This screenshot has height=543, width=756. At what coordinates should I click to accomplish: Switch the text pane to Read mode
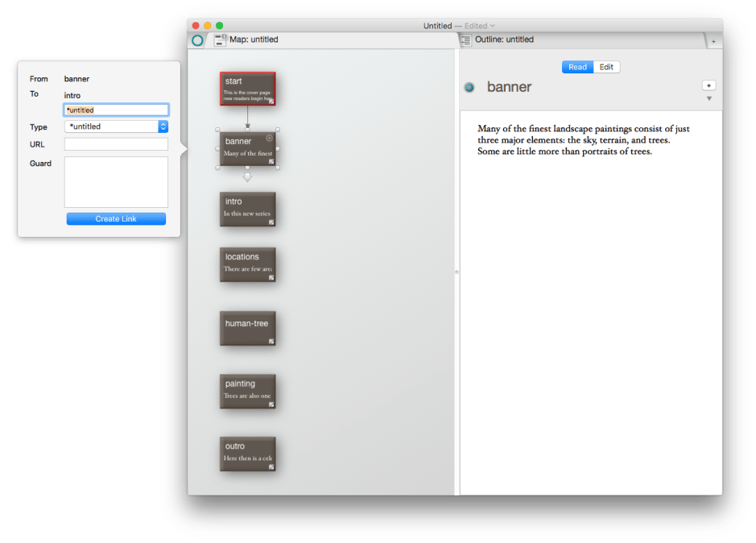point(577,67)
